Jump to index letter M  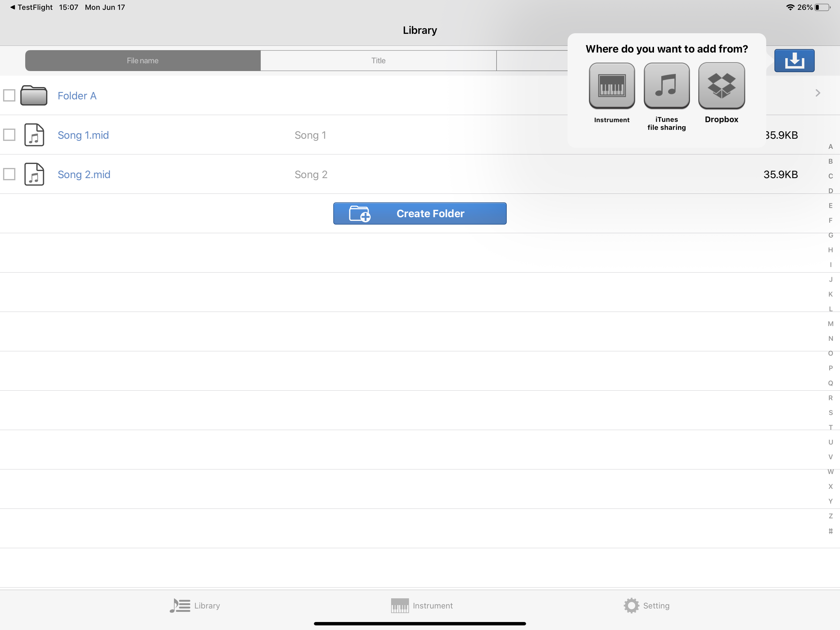point(830,324)
